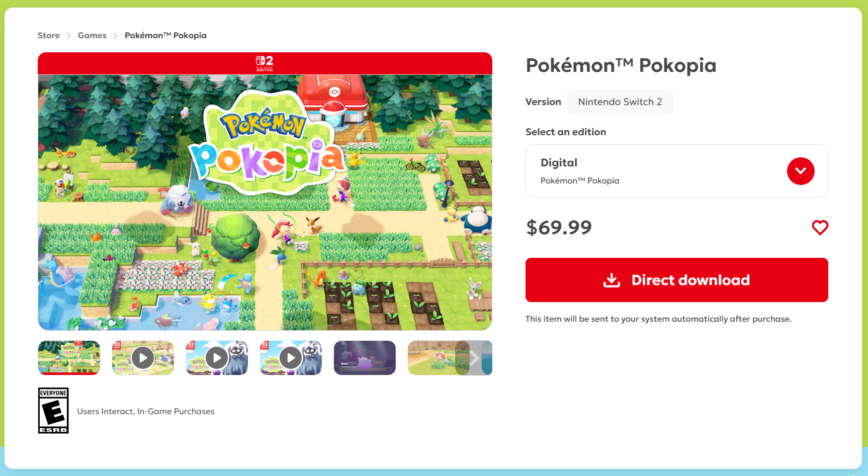Select the first cover art thumbnail
This screenshot has width=868, height=476.
69,358
